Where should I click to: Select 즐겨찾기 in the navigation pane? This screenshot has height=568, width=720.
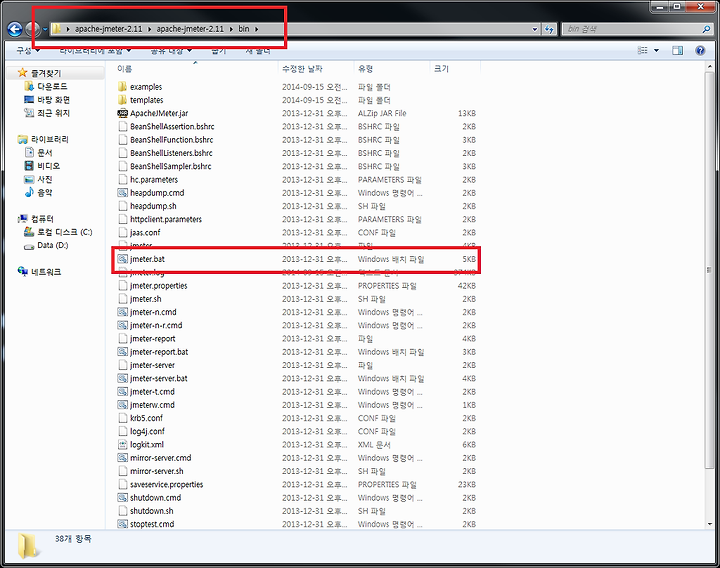point(45,73)
